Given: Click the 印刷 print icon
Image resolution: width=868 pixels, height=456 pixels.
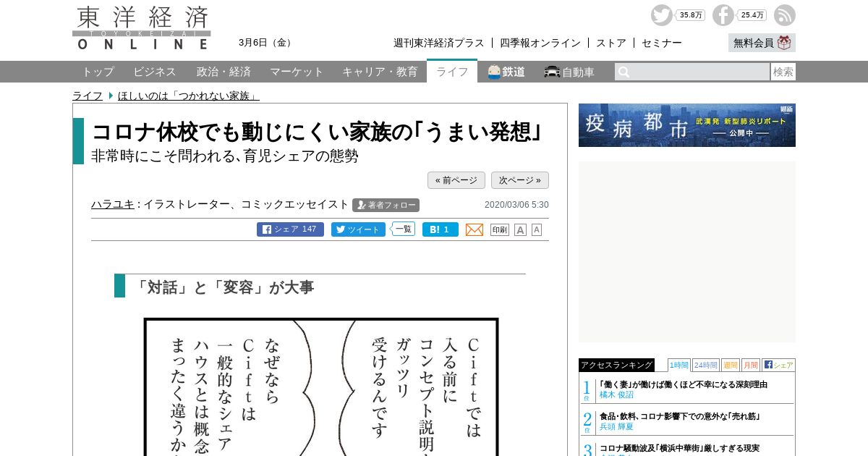Looking at the screenshot, I should 500,229.
